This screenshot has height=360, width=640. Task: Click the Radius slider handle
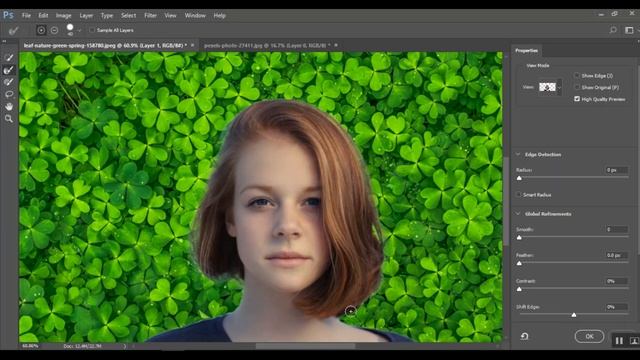(519, 178)
